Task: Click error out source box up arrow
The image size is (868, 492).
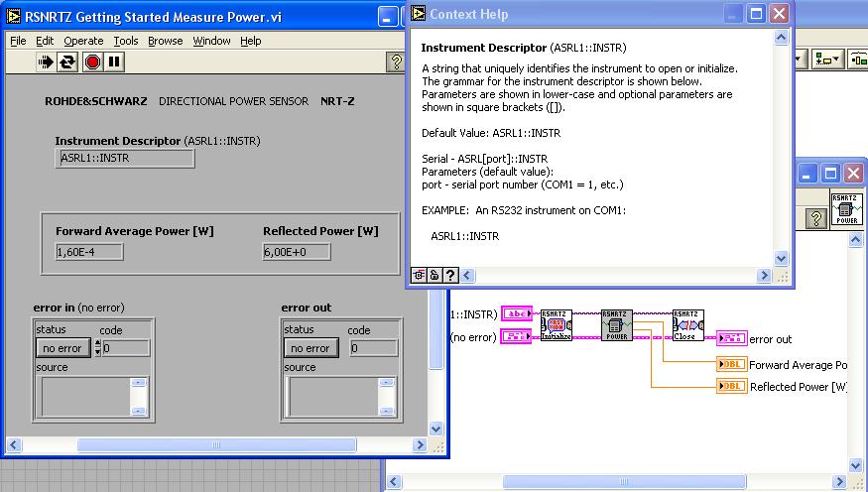Action: click(387, 382)
